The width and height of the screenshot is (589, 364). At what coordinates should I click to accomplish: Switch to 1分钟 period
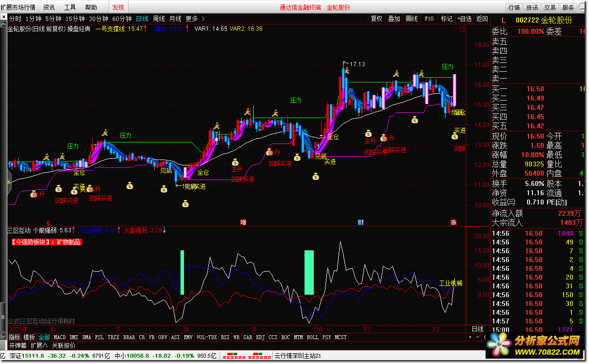[x=33, y=19]
